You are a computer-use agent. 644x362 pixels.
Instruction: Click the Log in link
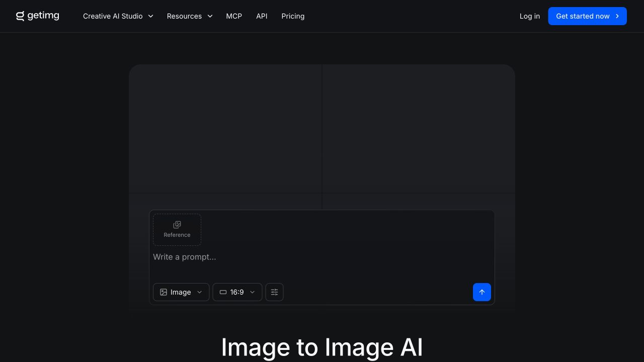(x=529, y=16)
